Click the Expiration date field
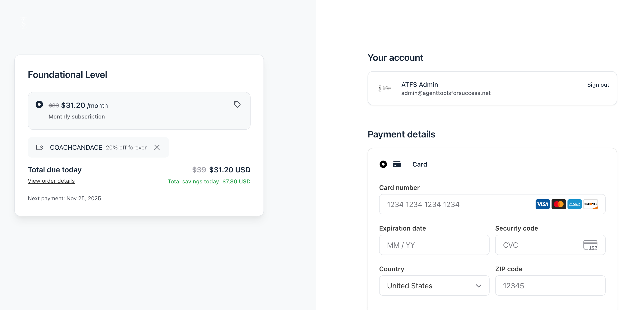The height and width of the screenshot is (310, 644). (434, 245)
